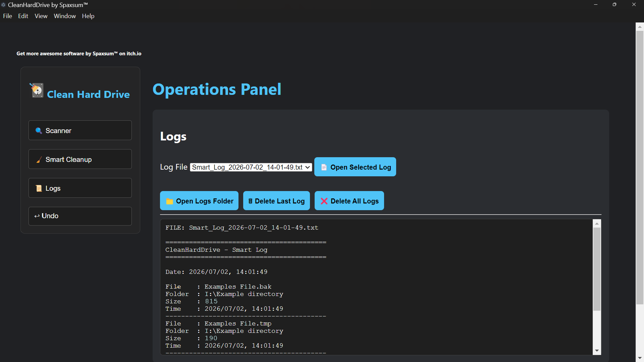Open the Edit menu
The height and width of the screenshot is (362, 644).
(23, 16)
